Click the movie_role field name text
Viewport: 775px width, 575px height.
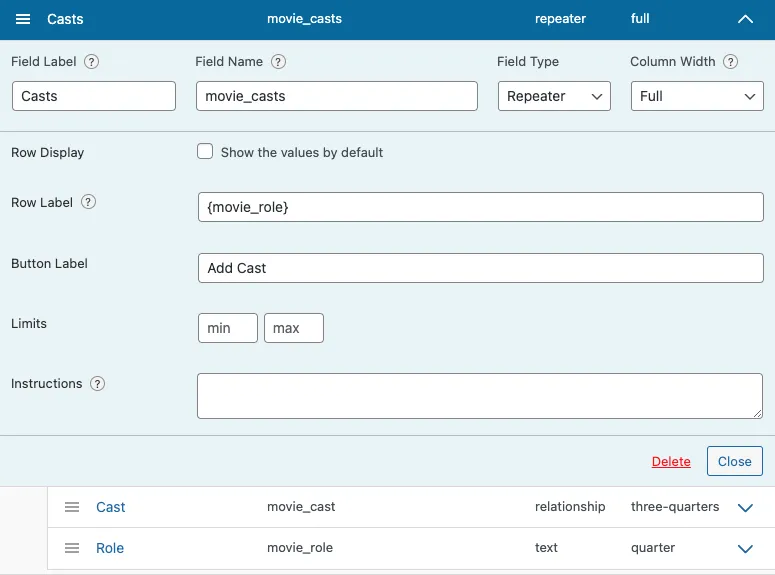[x=300, y=548]
